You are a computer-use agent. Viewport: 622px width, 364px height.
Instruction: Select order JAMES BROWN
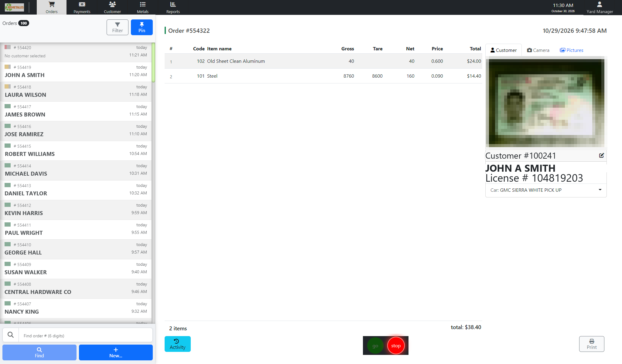click(76, 111)
